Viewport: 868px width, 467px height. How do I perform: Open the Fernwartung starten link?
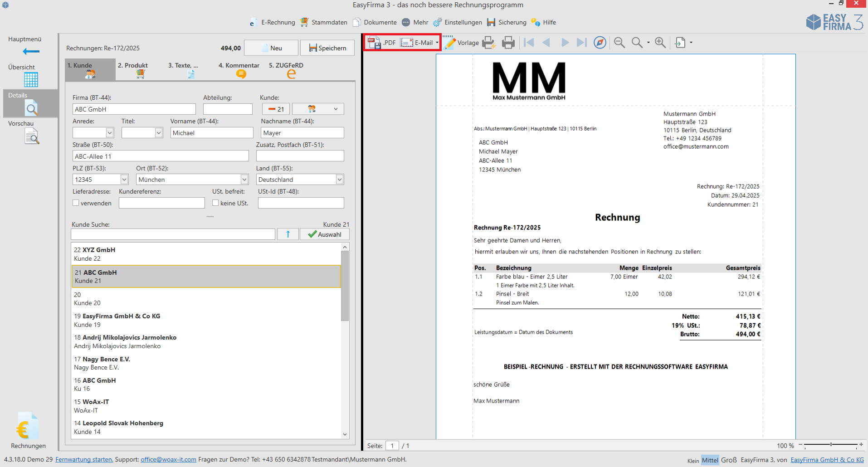[x=84, y=459]
